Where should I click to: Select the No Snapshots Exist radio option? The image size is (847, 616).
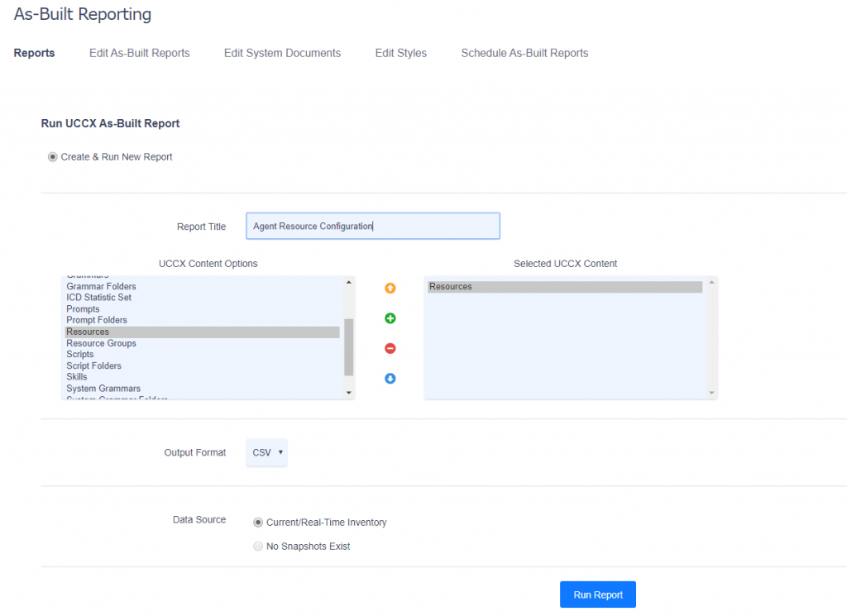coord(258,547)
